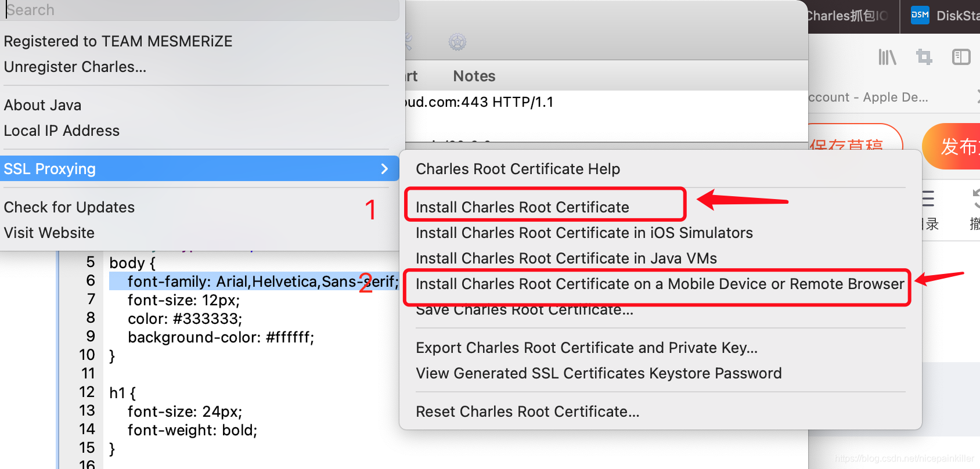Image resolution: width=980 pixels, height=469 pixels.
Task: Click the Search field in Help menu
Action: [200, 10]
